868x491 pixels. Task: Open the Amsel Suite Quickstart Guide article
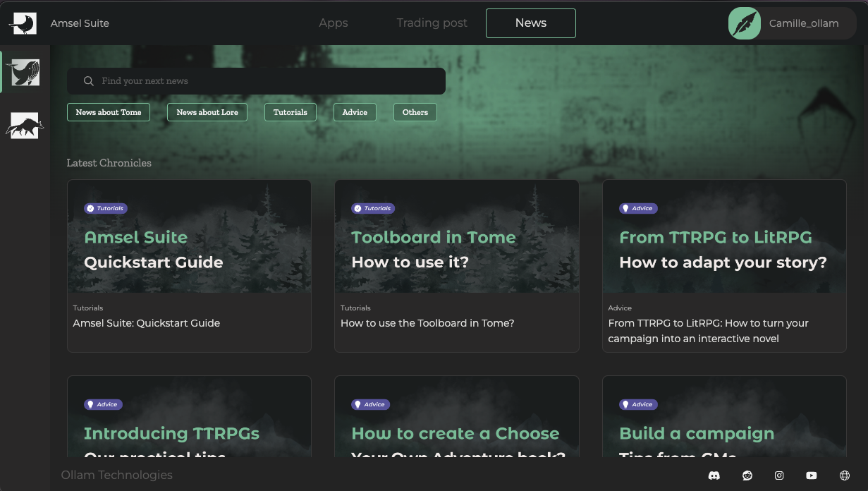point(189,265)
